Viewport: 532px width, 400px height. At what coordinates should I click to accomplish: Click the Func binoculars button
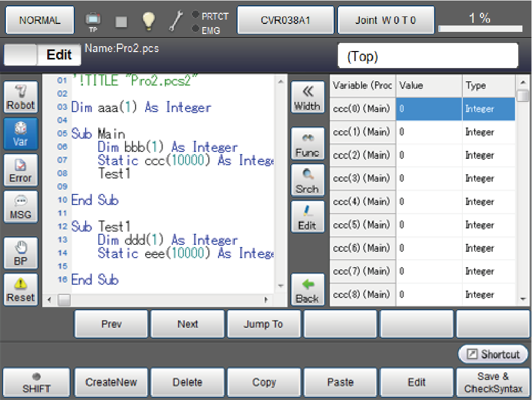[x=307, y=143]
